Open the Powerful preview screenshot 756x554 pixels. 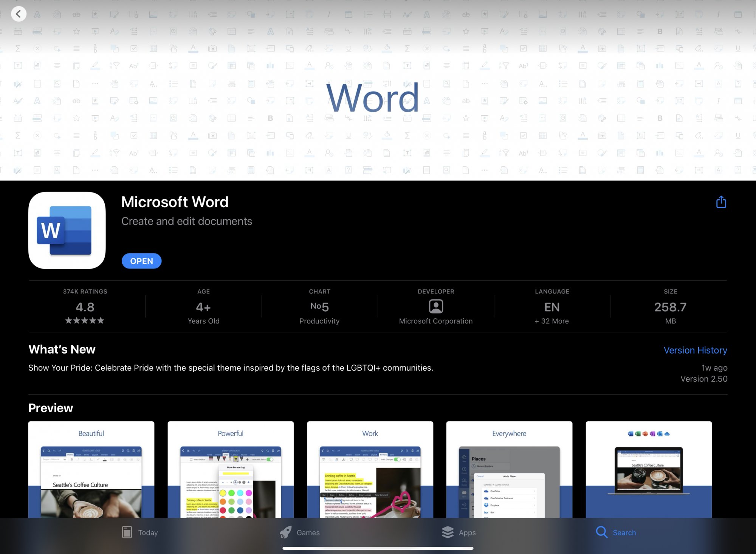click(231, 469)
